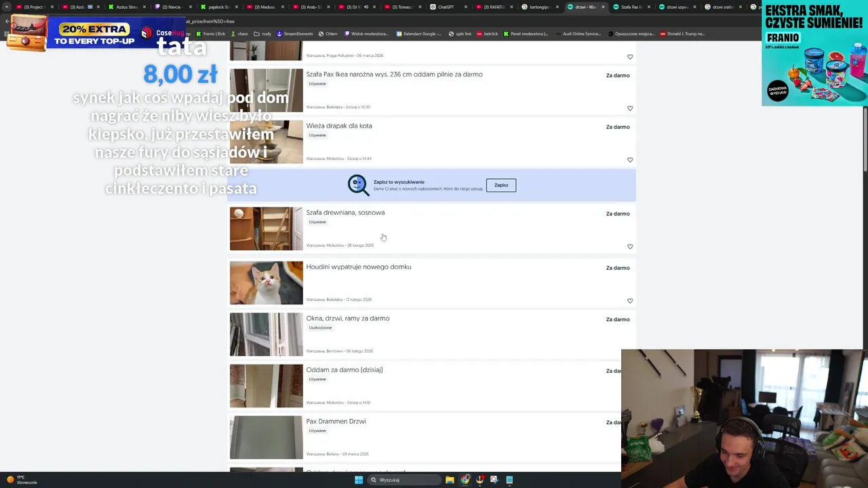Click the Zapisz button in save-search banner
The image size is (868, 488).
coord(501,185)
